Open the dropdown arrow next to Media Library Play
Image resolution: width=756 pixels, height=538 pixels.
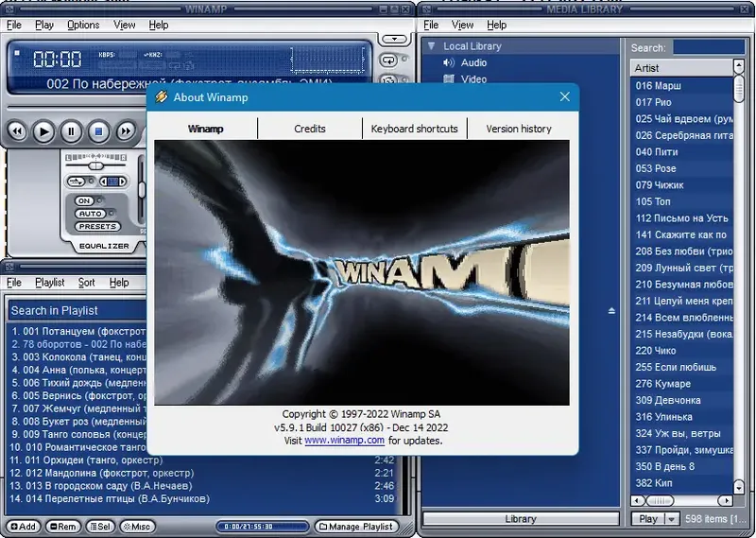coord(672,519)
